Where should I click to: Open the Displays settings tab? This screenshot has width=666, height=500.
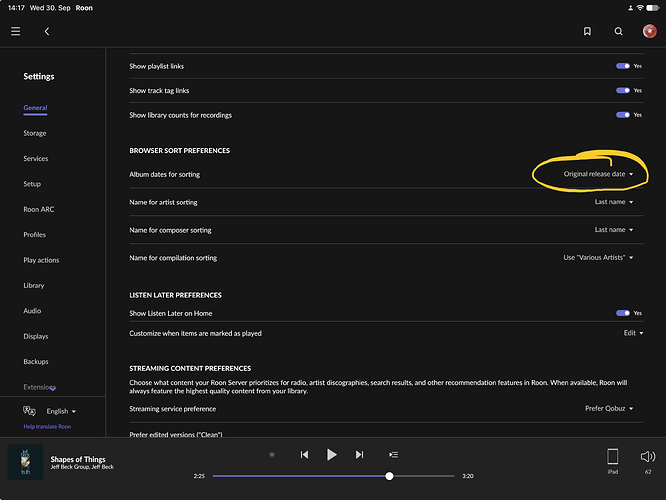[36, 336]
